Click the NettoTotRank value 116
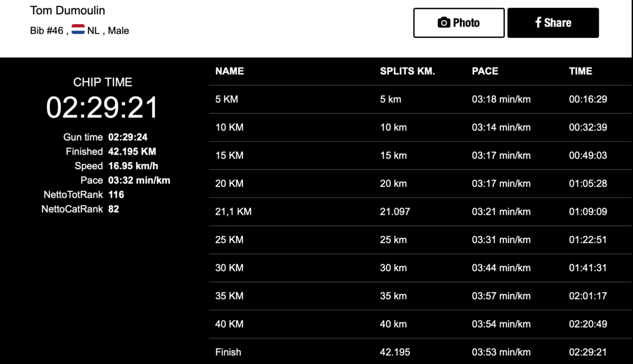This screenshot has width=633, height=364. [x=116, y=195]
